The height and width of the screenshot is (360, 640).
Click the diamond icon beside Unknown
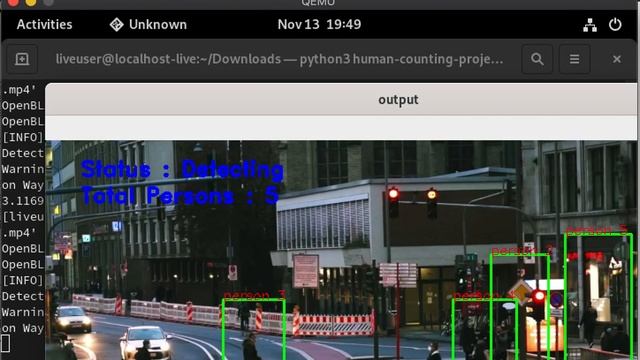pos(116,24)
